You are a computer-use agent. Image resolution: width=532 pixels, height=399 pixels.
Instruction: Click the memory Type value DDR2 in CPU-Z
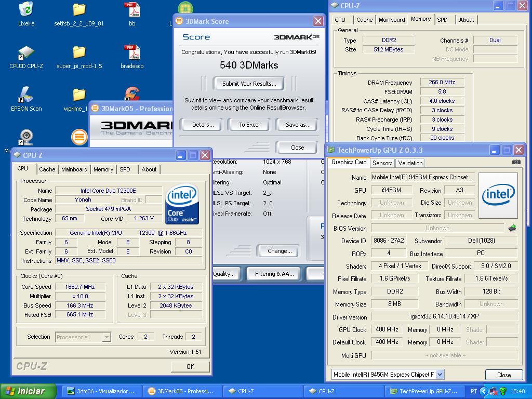coord(389,40)
